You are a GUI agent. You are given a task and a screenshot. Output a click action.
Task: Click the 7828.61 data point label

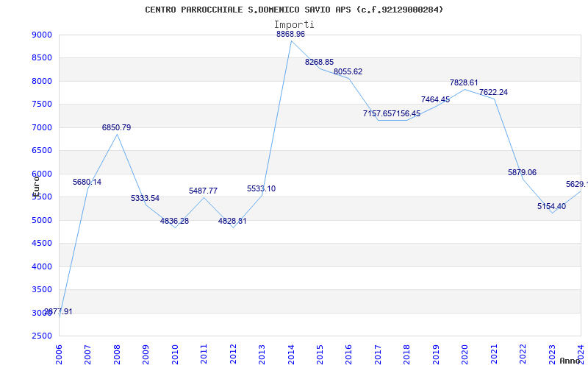[x=465, y=83]
